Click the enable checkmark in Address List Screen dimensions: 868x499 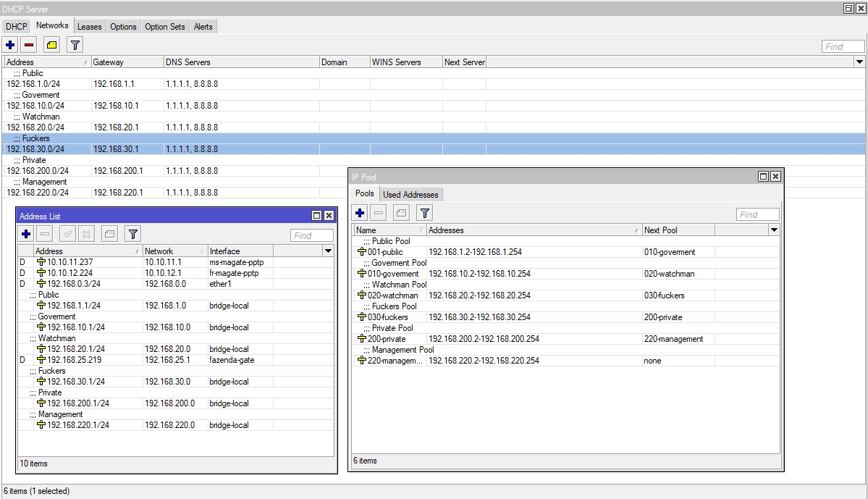(67, 234)
